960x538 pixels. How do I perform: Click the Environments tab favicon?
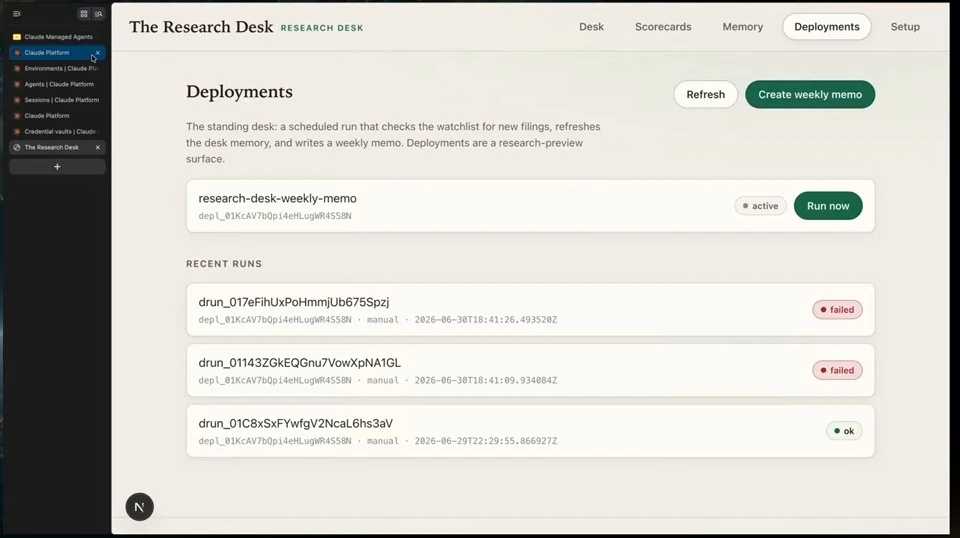[17, 69]
